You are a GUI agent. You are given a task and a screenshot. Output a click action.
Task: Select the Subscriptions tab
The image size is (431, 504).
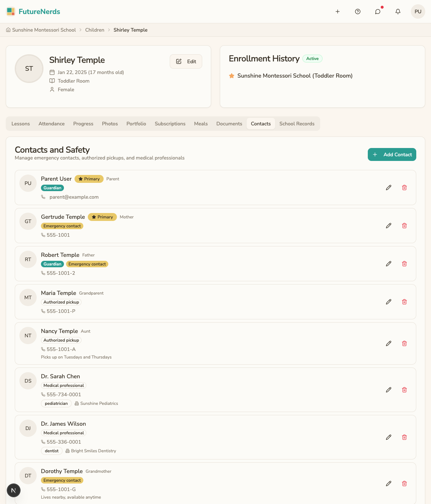click(x=170, y=124)
